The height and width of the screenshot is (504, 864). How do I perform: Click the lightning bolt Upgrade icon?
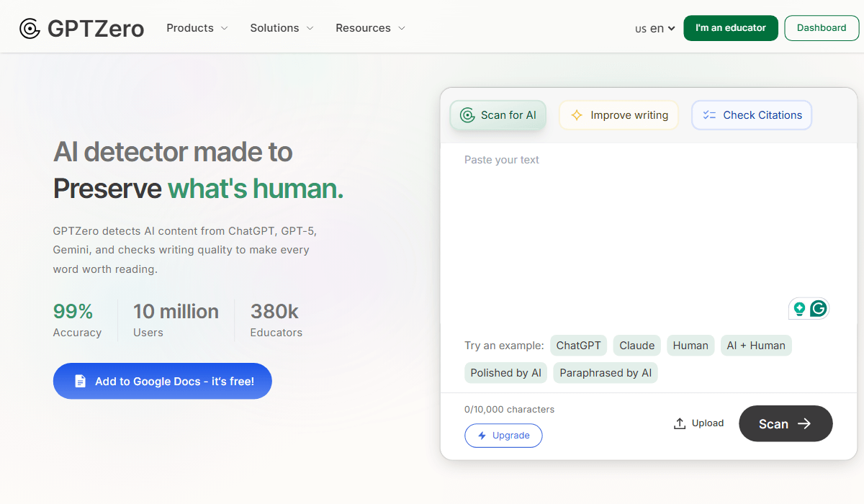tap(482, 436)
